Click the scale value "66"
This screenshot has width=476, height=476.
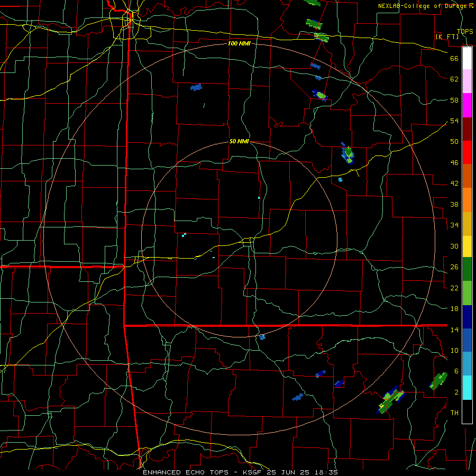coord(454,58)
